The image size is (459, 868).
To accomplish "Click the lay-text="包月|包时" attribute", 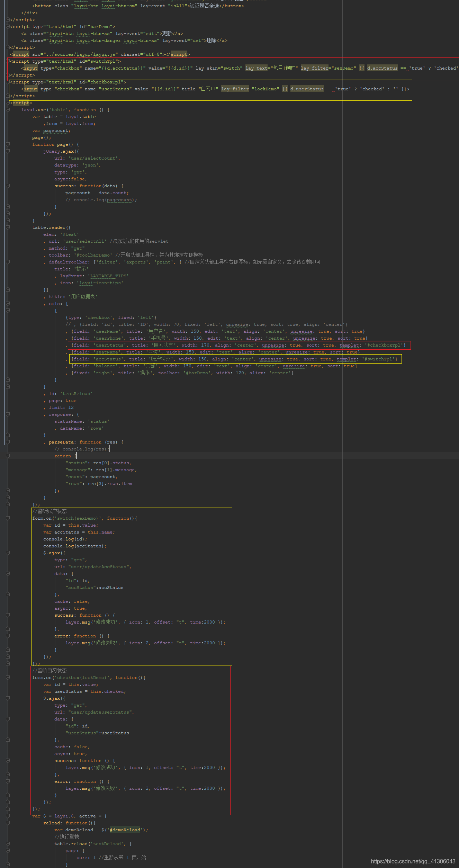I will click(272, 68).
